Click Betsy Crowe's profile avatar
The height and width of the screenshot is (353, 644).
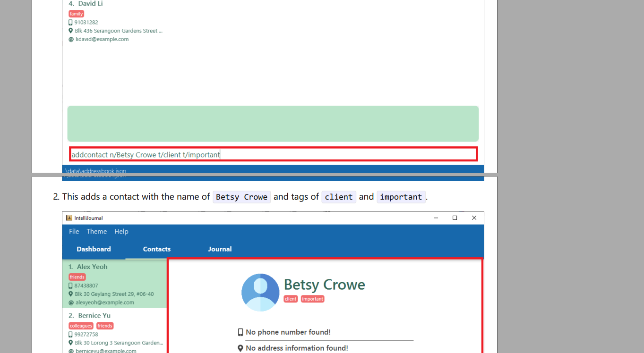click(260, 292)
